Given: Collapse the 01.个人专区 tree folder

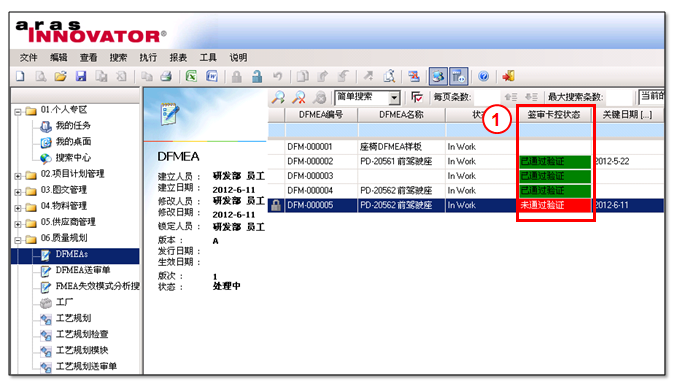Looking at the screenshot, I should [18, 112].
